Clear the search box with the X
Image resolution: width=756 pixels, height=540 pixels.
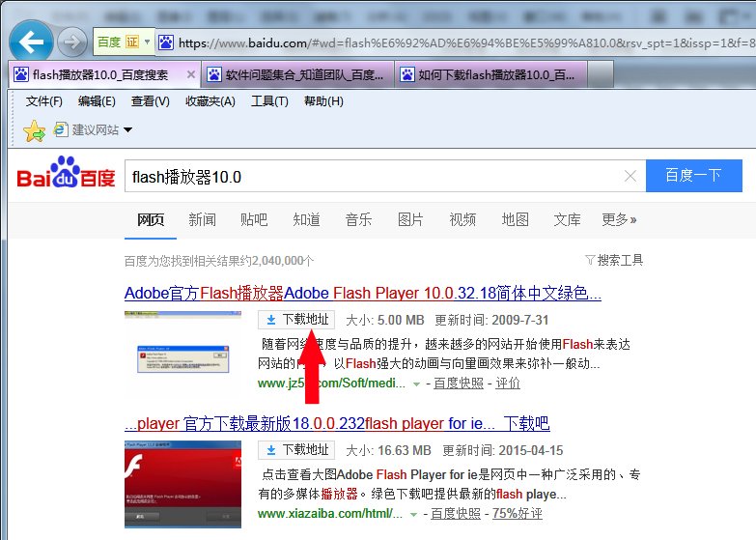tap(630, 176)
